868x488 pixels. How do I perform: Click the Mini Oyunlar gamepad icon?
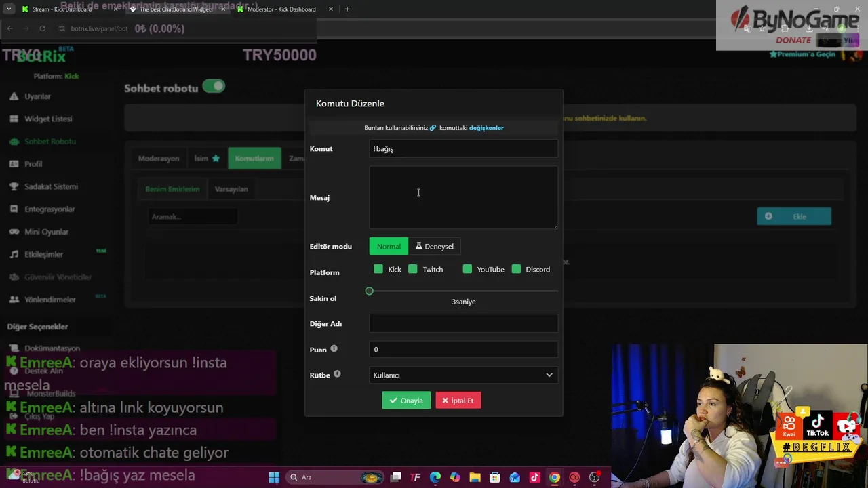click(x=14, y=232)
